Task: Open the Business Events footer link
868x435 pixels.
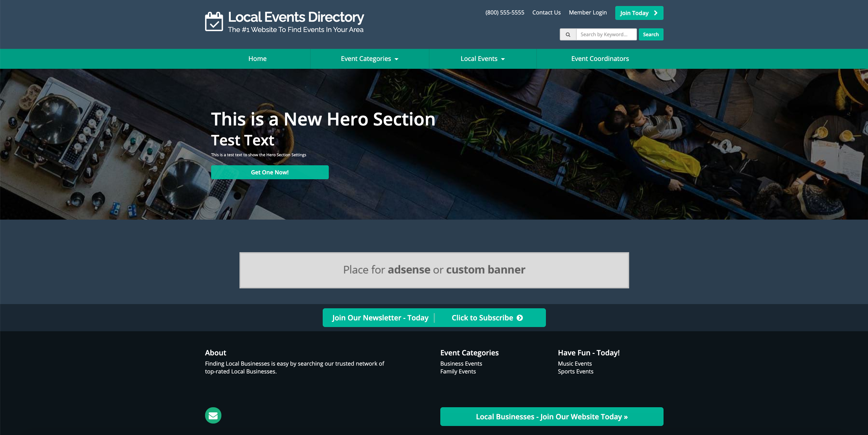Action: 461,364
